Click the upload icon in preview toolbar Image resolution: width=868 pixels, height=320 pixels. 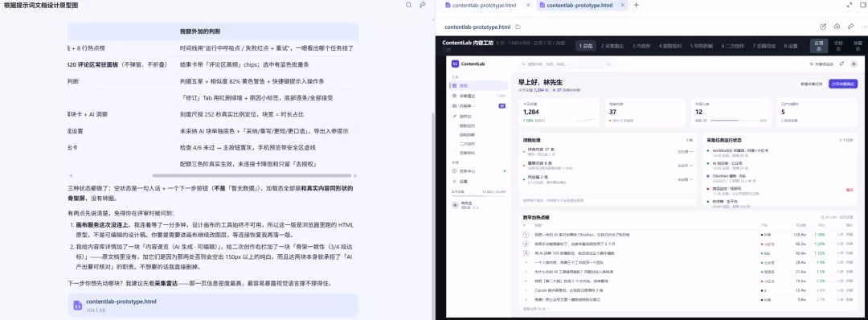[837, 27]
